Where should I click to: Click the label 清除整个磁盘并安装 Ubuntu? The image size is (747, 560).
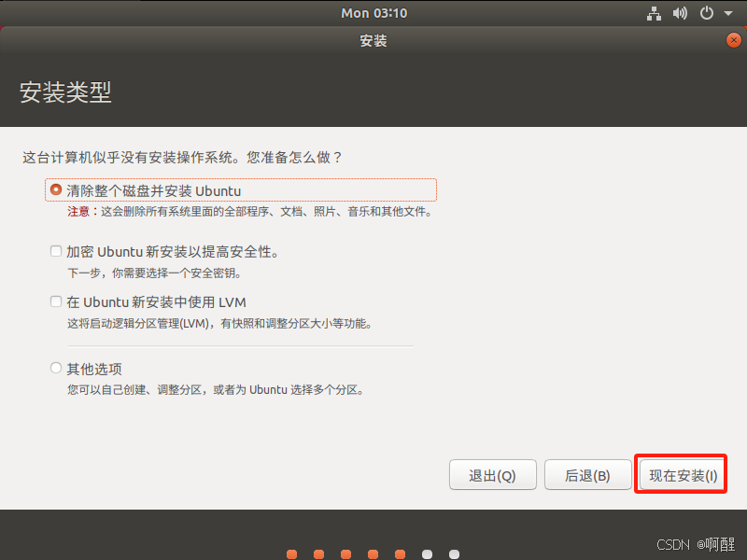(x=153, y=191)
